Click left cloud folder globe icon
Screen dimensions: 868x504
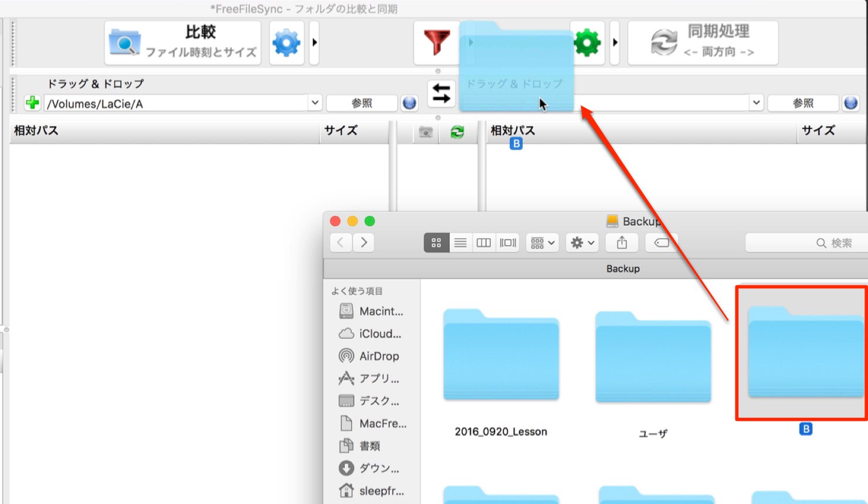[x=409, y=103]
